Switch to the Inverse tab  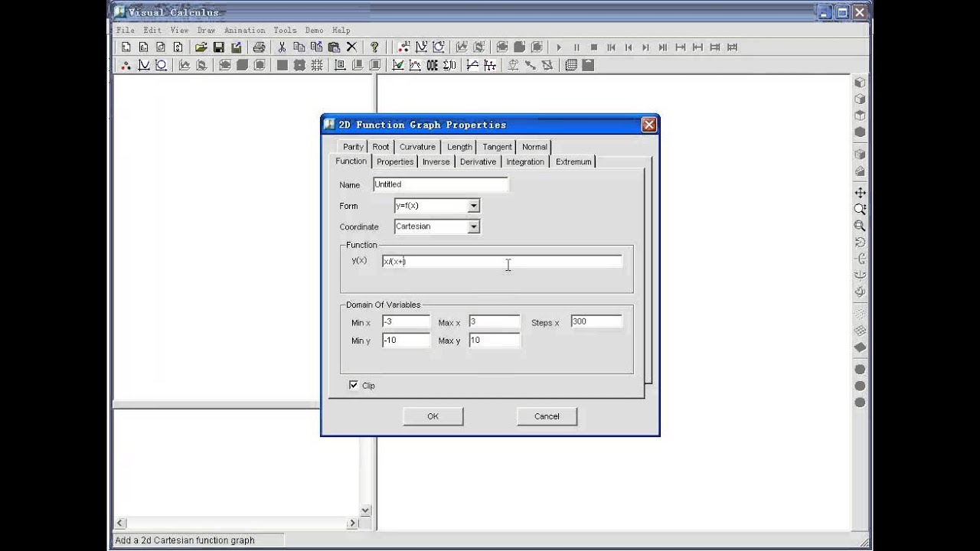tap(436, 161)
